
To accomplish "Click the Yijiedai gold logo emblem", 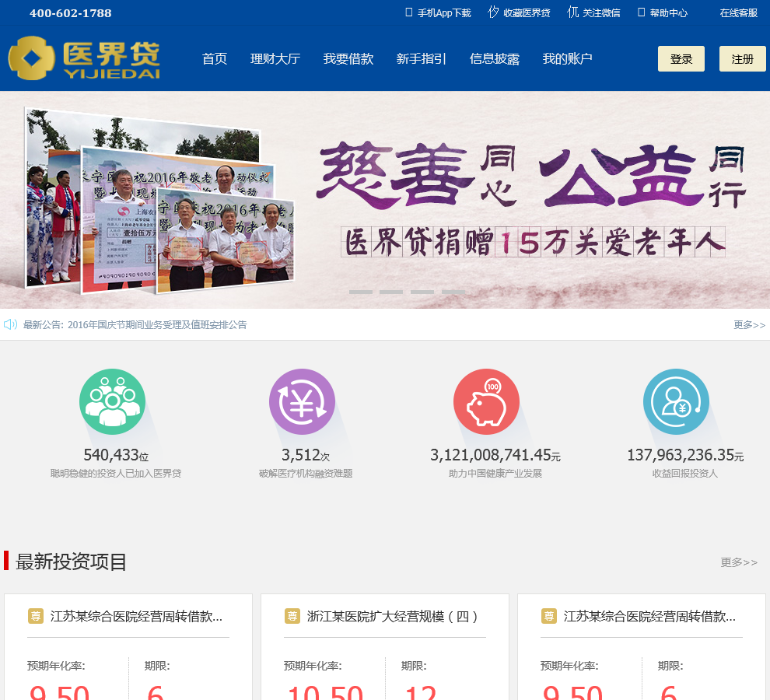I will pyautogui.click(x=31, y=58).
